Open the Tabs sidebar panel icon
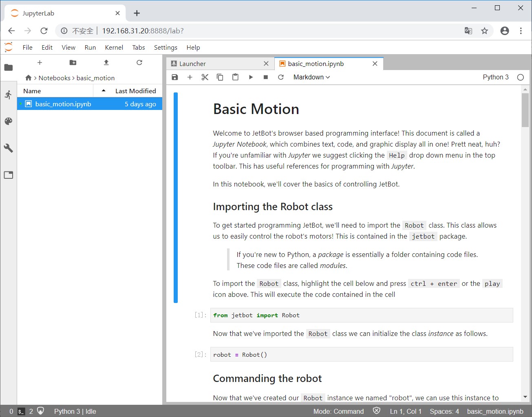The image size is (532, 417). tap(9, 175)
